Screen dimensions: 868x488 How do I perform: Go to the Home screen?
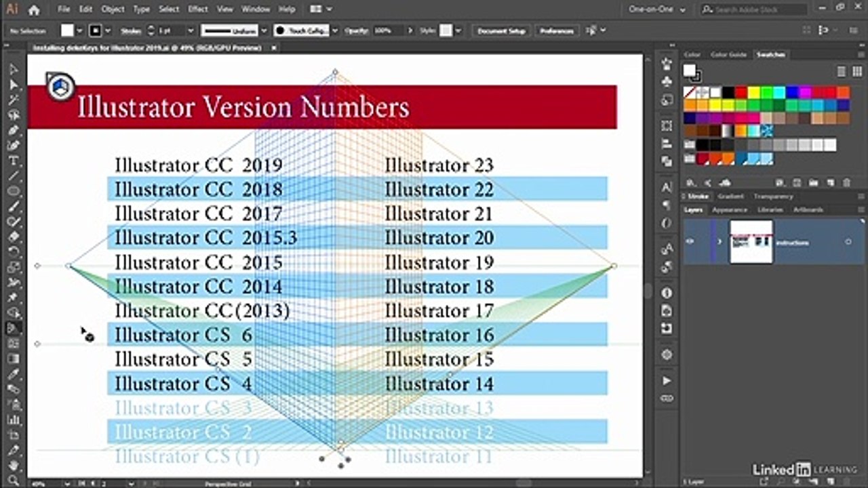point(34,9)
